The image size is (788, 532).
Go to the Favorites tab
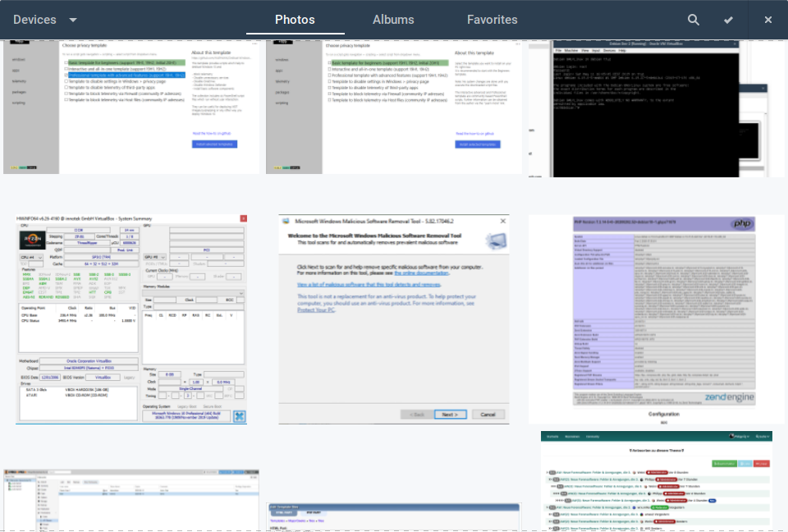click(x=492, y=20)
